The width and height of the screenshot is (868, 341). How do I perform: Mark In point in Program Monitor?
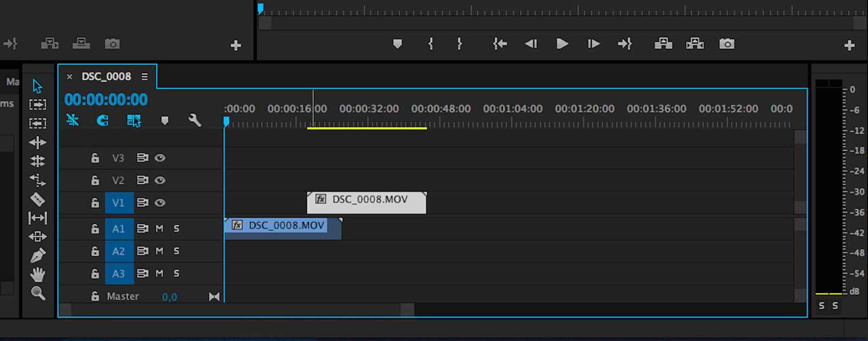tap(431, 44)
